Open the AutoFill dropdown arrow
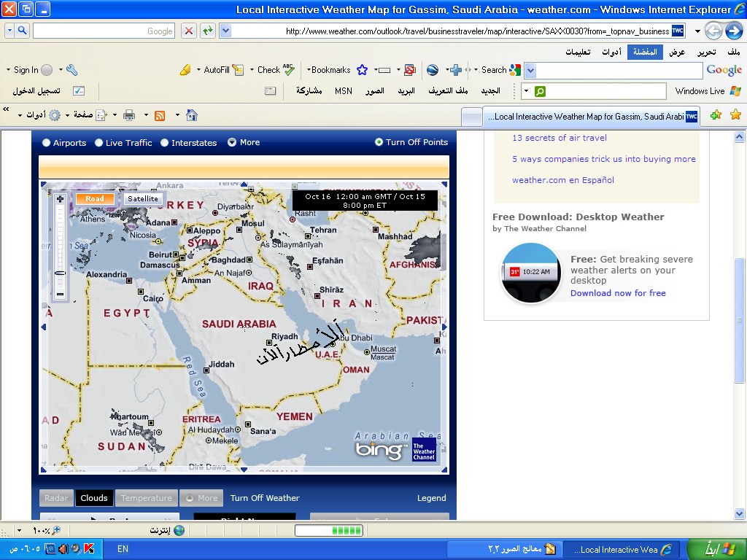 pyautogui.click(x=198, y=70)
